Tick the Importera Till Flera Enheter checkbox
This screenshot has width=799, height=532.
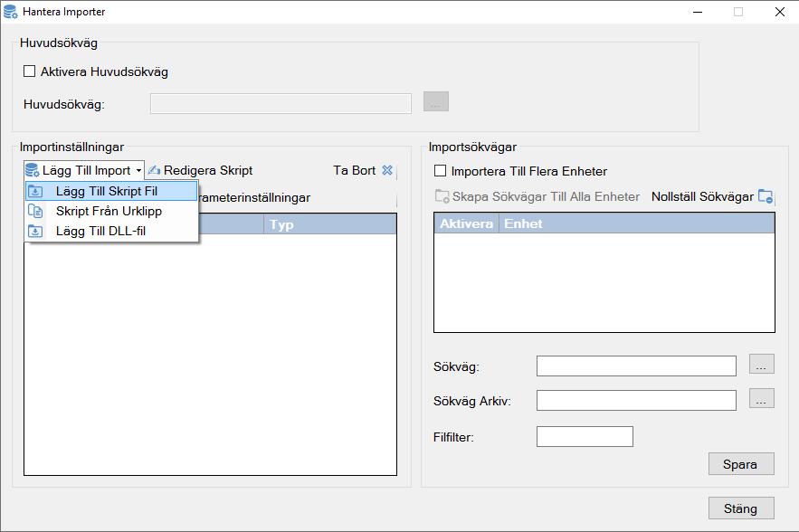click(441, 171)
